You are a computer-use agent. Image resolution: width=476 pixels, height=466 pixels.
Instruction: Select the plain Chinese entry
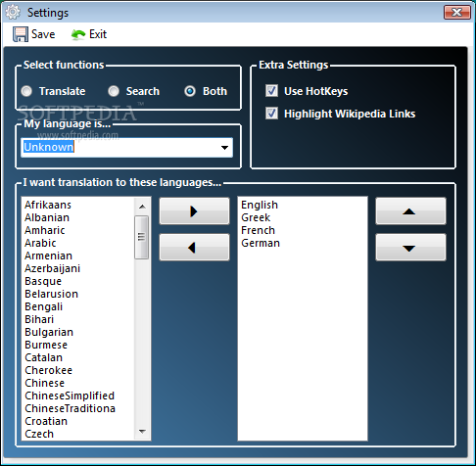coord(45,383)
